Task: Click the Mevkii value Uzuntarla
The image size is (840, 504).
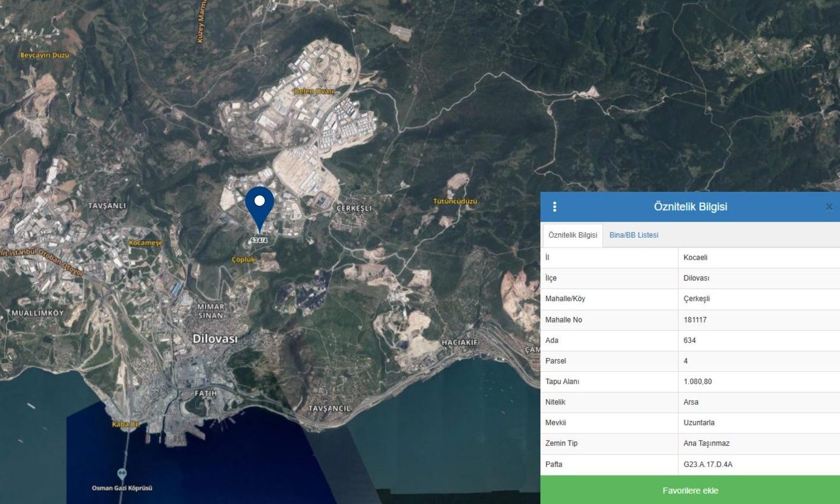Action: pyautogui.click(x=699, y=423)
